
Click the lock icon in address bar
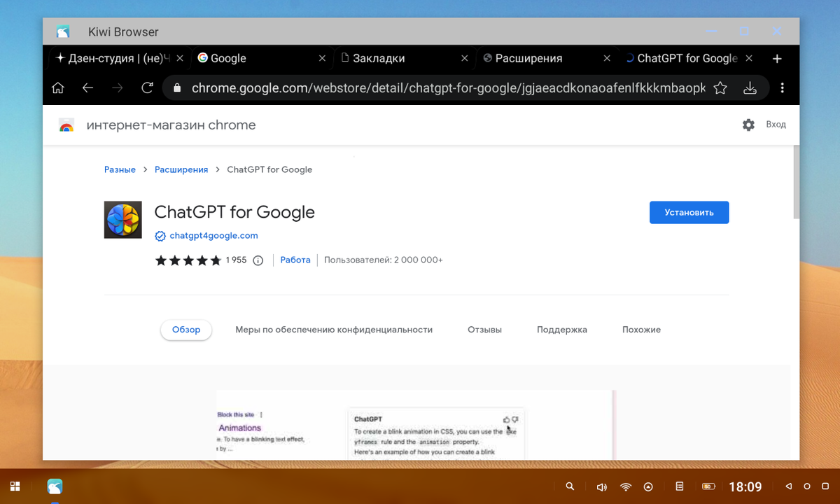coord(176,88)
